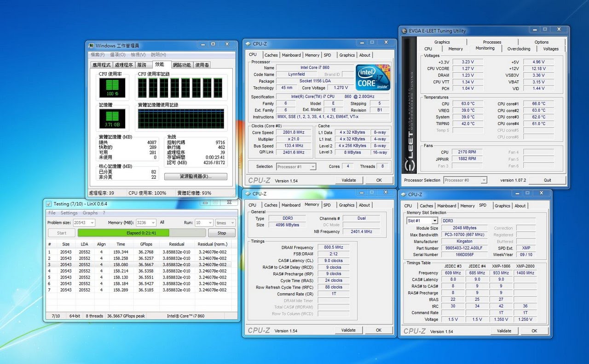Switch to the 應用程式 tab in Task Manager
Image resolution: width=589 pixels, height=364 pixels.
101,65
